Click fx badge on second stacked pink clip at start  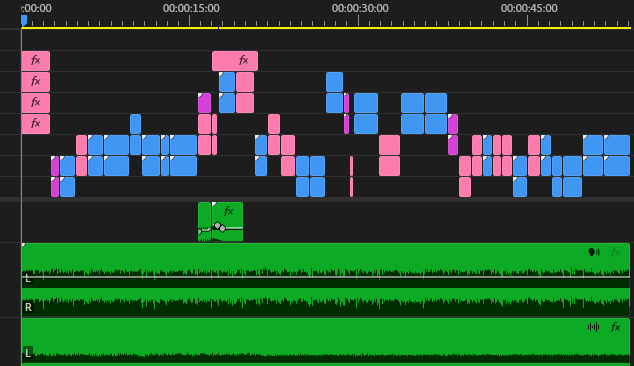click(x=36, y=81)
